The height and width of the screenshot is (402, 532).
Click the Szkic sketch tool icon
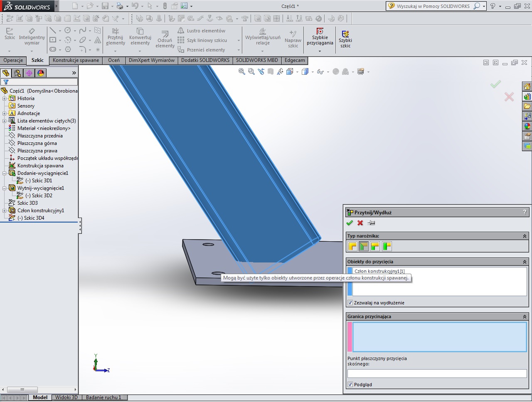(x=10, y=34)
